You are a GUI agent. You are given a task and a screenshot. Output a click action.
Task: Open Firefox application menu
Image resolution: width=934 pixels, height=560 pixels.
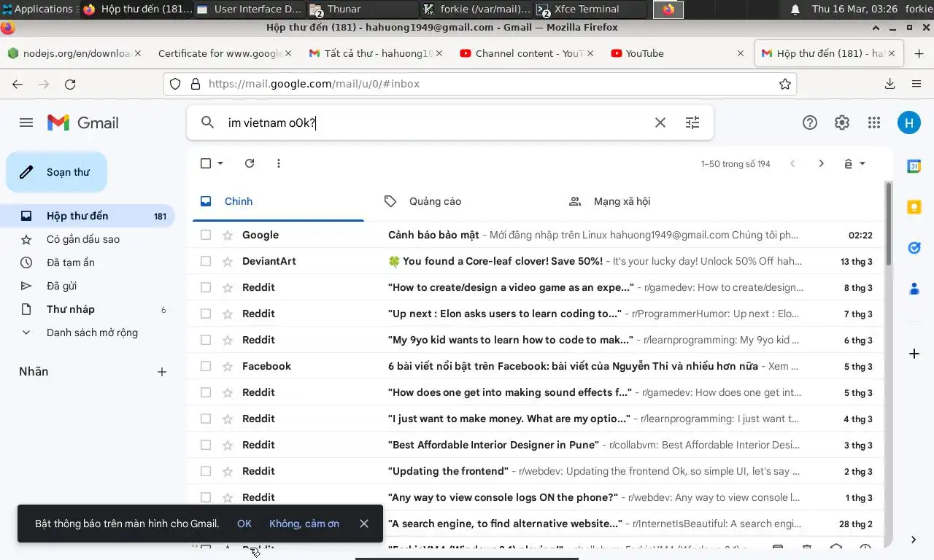916,84
